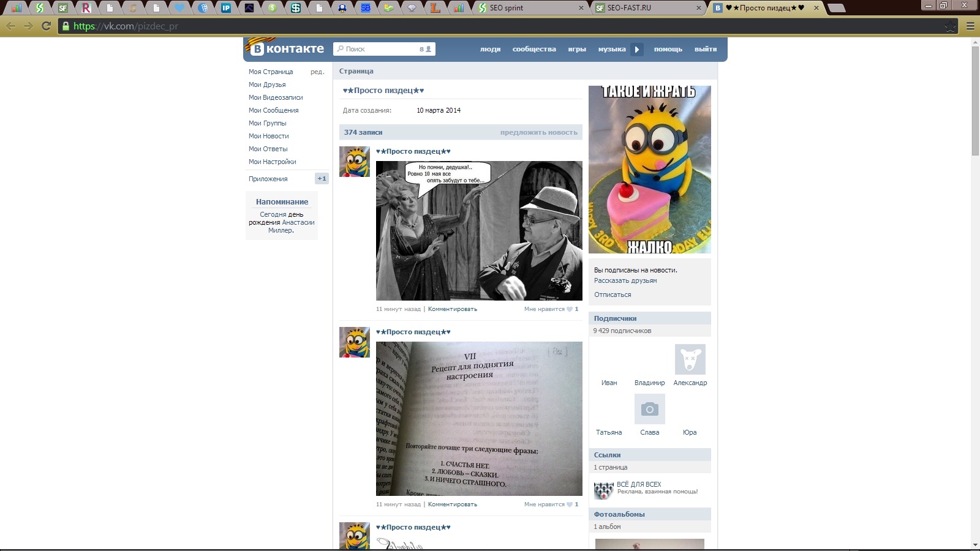Comment on the grandfather post via Комментировать
The height and width of the screenshot is (551, 980).
click(x=452, y=309)
